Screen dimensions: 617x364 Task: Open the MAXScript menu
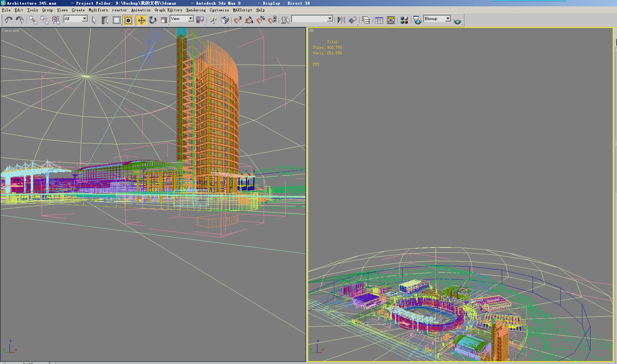tap(242, 10)
